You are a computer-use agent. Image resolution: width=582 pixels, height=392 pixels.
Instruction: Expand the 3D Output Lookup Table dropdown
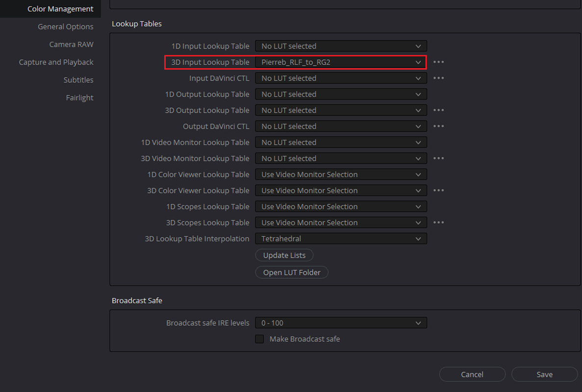[341, 110]
